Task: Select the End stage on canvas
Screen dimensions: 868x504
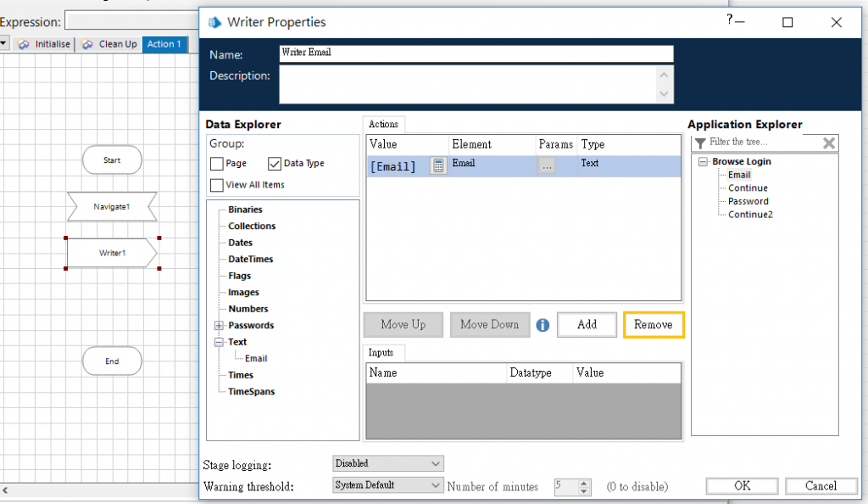Action: (112, 361)
